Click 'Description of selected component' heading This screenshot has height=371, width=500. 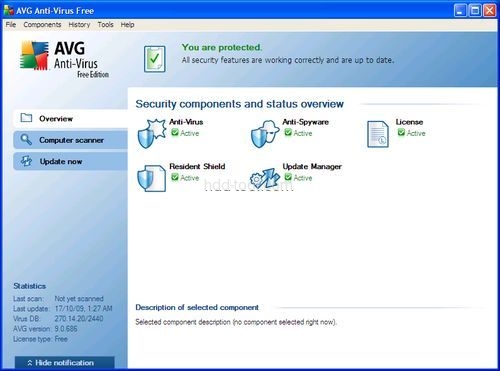coord(197,307)
